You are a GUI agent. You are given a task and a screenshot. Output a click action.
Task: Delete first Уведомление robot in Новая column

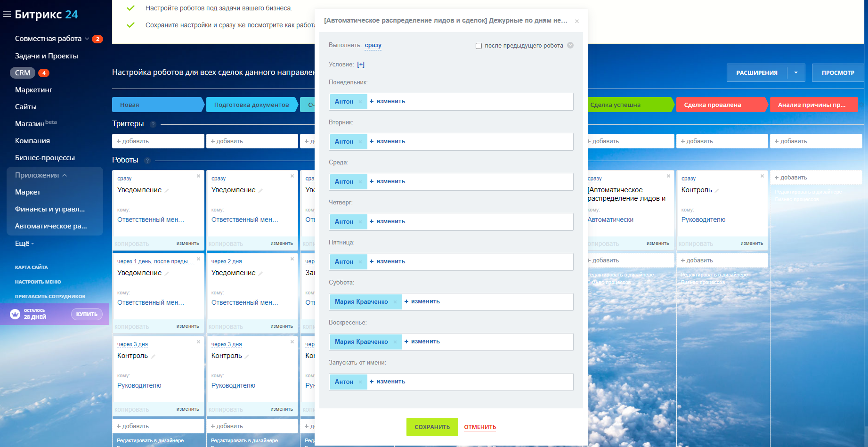[x=198, y=176]
